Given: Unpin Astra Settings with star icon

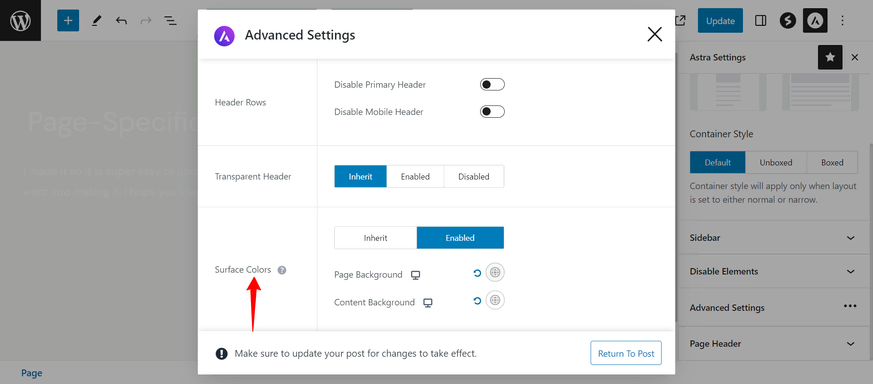Looking at the screenshot, I should pos(830,57).
